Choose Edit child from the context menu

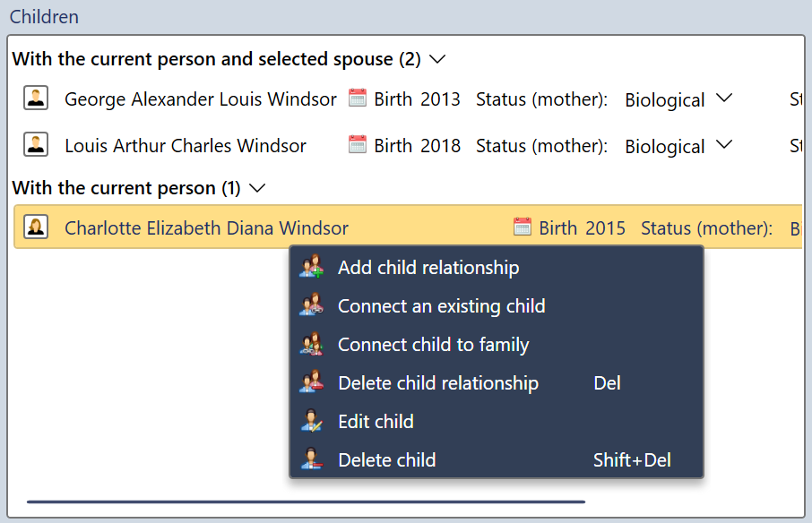coord(376,421)
